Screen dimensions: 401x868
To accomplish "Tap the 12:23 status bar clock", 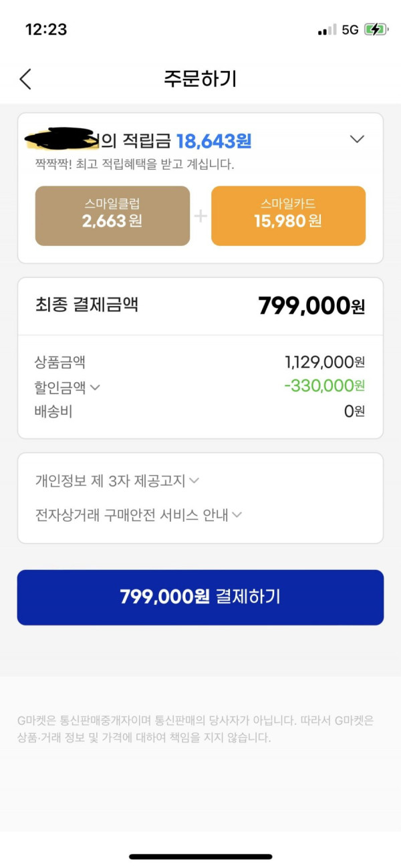I will 46,29.
